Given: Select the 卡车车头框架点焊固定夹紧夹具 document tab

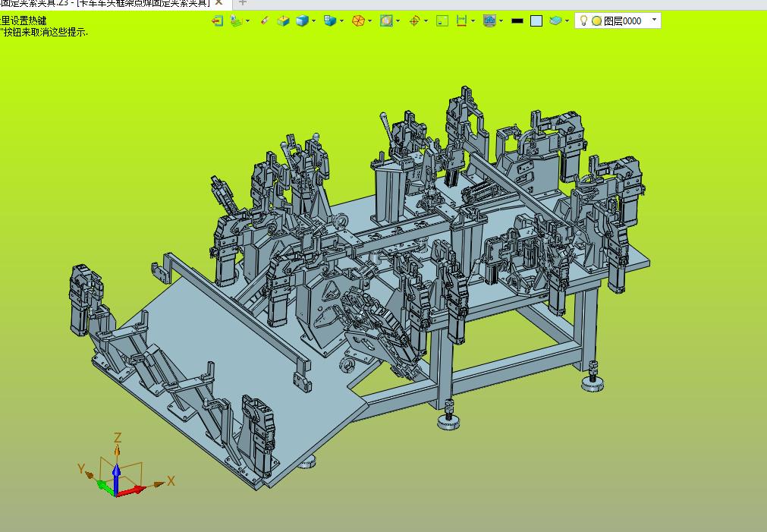Looking at the screenshot, I should (x=106, y=3).
